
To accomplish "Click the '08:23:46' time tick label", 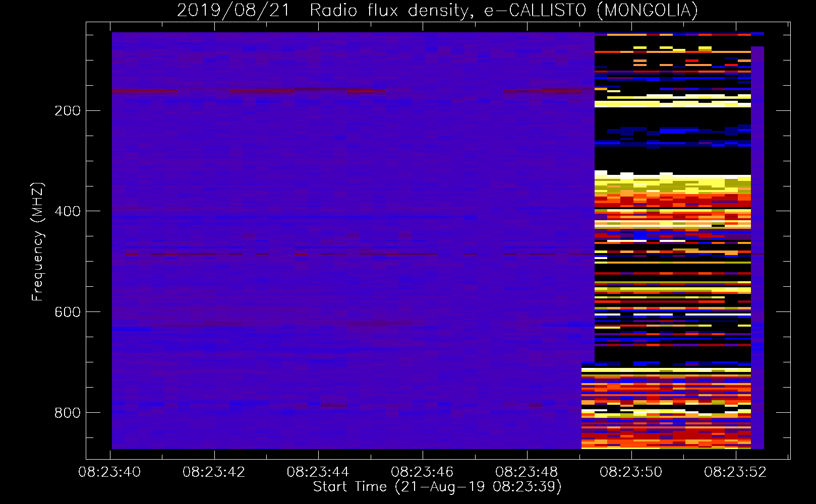I will 422,472.
